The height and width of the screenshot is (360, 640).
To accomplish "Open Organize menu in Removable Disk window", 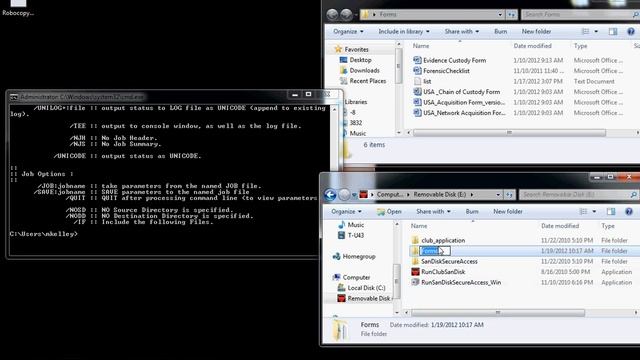I will pos(346,211).
